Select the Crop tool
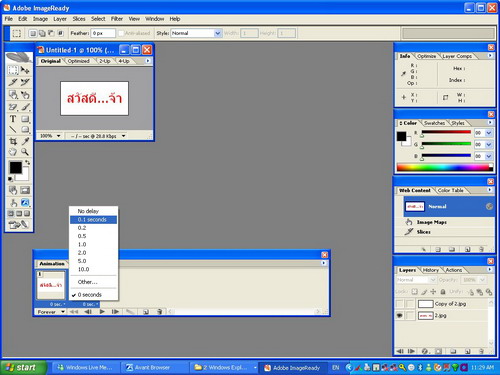The image size is (500, 375). (13, 141)
